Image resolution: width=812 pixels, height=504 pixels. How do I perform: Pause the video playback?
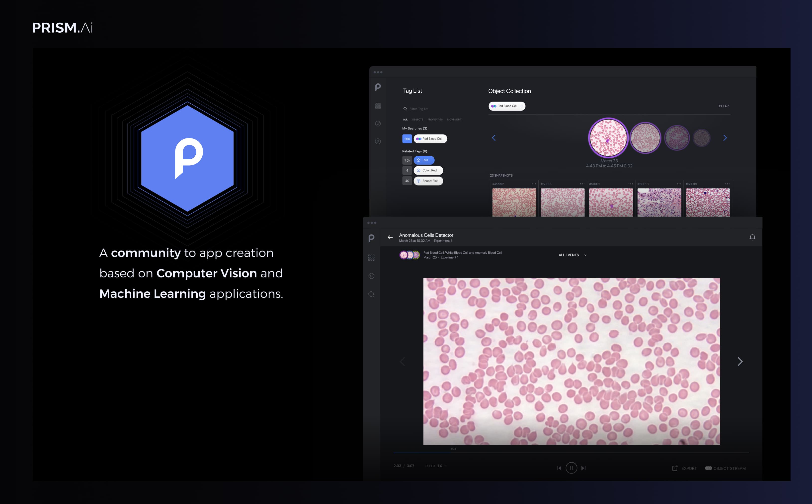pyautogui.click(x=571, y=468)
